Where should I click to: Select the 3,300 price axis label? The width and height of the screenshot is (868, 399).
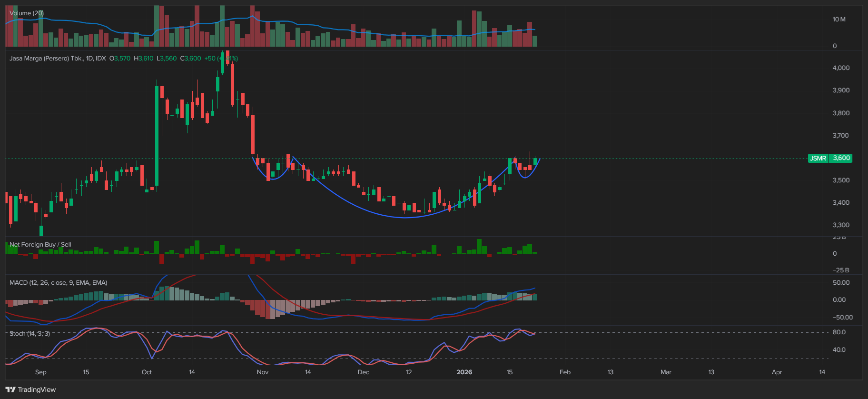pos(841,225)
